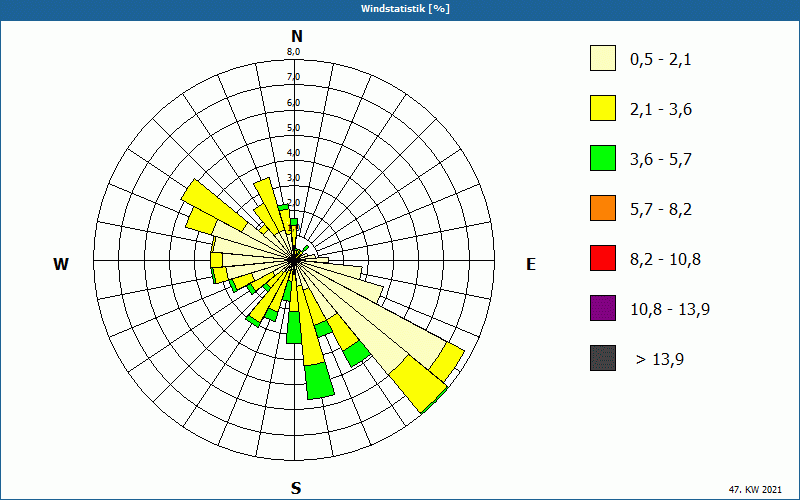Click the dark gray > 13,9 legend swatch
Image resolution: width=800 pixels, height=500 pixels.
[603, 358]
